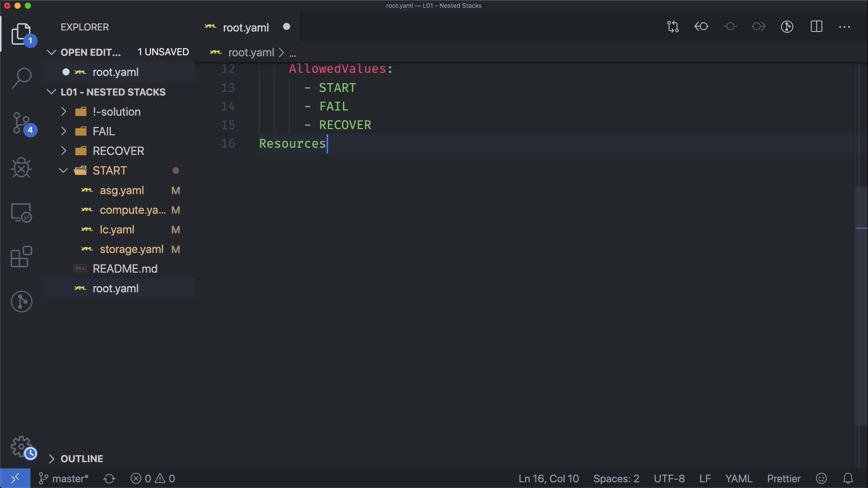
Task: Click the Open Changes compare icon
Action: (673, 27)
